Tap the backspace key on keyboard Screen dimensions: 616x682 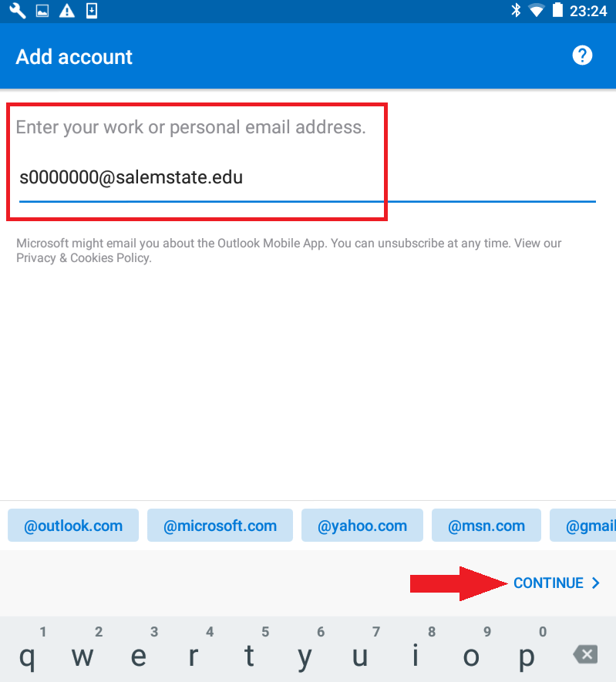[x=586, y=654]
